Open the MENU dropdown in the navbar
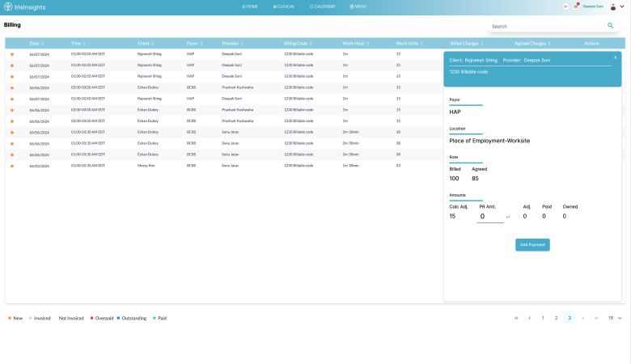Image resolution: width=631 pixels, height=364 pixels. point(358,6)
